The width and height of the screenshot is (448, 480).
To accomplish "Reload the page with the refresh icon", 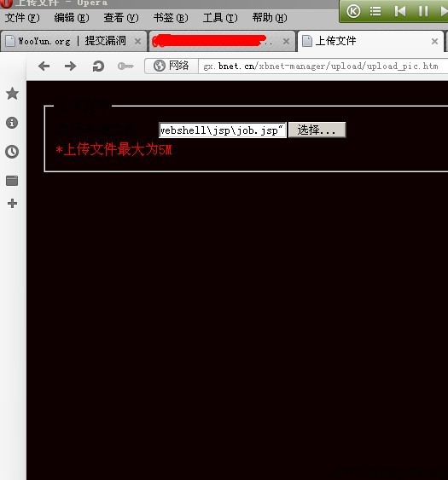I will tap(98, 67).
